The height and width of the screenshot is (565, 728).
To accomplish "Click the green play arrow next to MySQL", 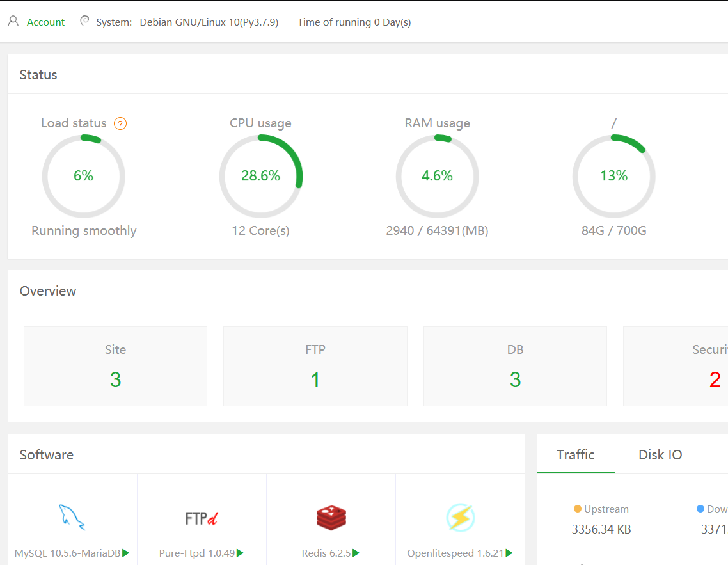I will (x=126, y=553).
